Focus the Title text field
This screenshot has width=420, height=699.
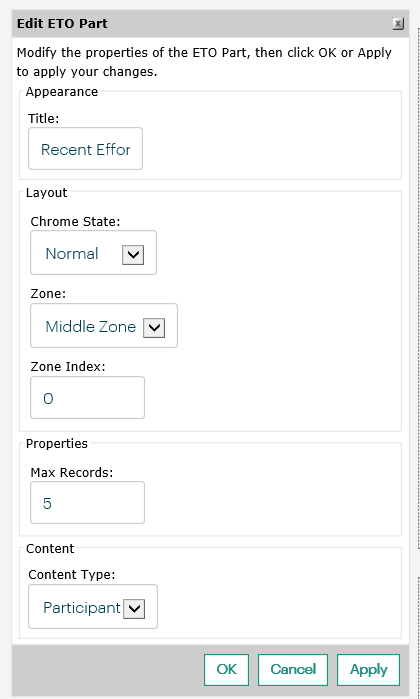click(x=86, y=148)
